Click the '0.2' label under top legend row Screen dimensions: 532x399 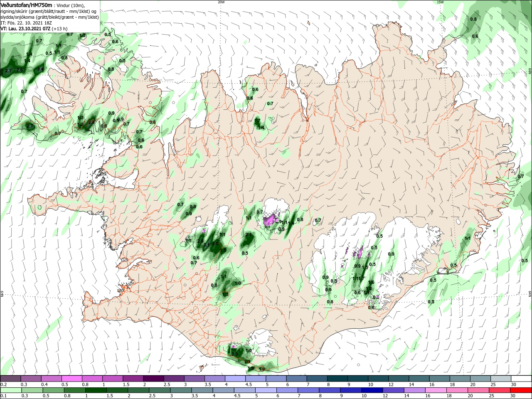(x=3, y=384)
